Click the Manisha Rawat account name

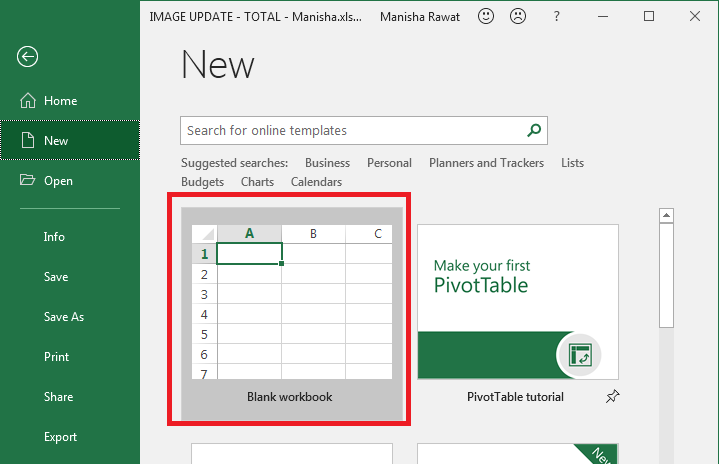click(x=420, y=17)
